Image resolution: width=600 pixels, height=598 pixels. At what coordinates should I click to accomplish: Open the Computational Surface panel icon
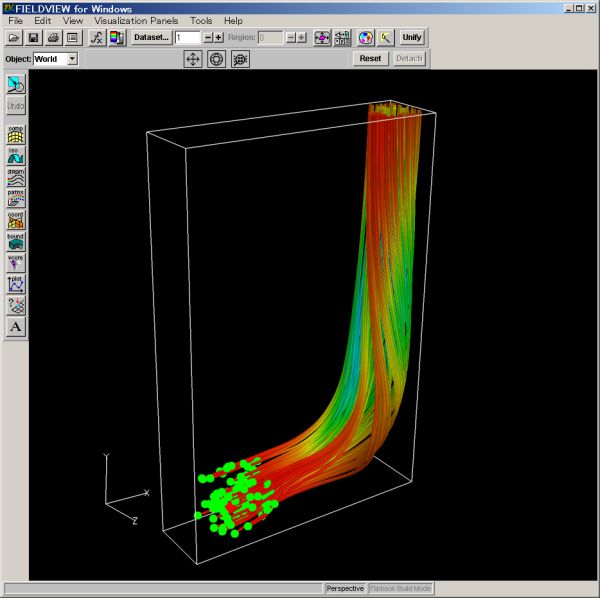pos(16,134)
